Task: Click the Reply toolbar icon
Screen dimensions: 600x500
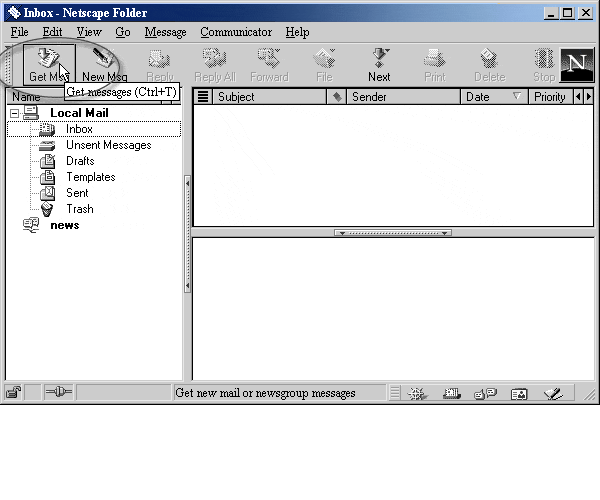Action: 160,65
